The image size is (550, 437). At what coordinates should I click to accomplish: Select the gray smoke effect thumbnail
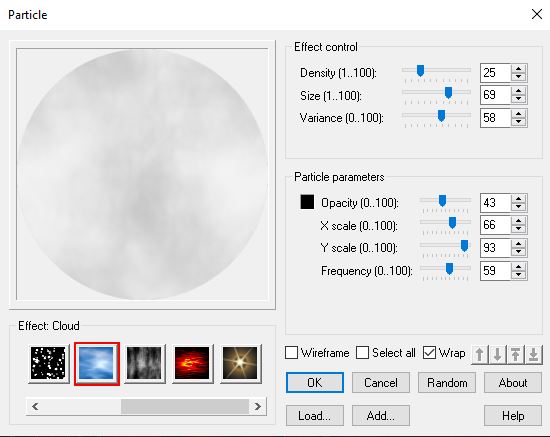144,363
